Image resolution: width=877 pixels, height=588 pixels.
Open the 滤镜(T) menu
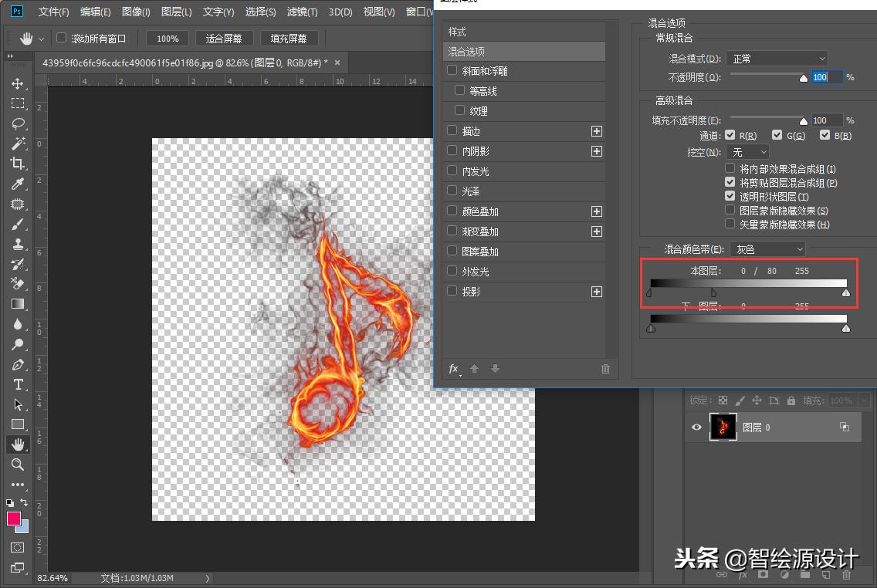point(302,12)
